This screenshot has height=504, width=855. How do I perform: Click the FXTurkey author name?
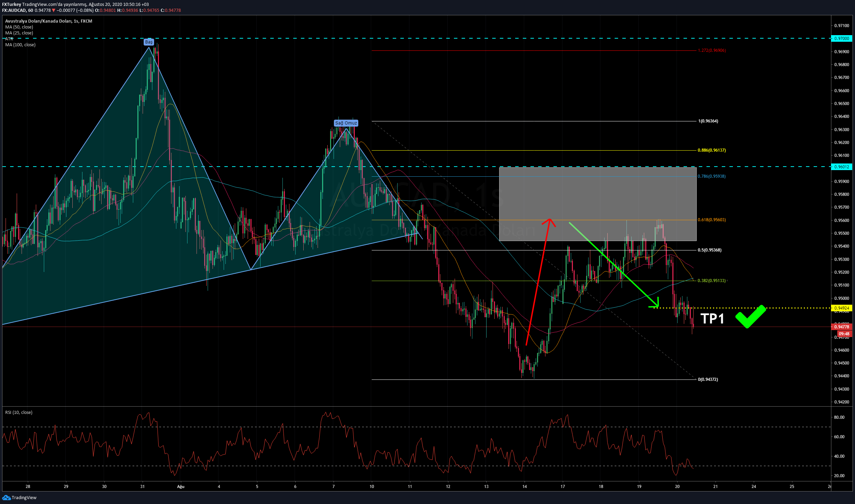point(11,5)
